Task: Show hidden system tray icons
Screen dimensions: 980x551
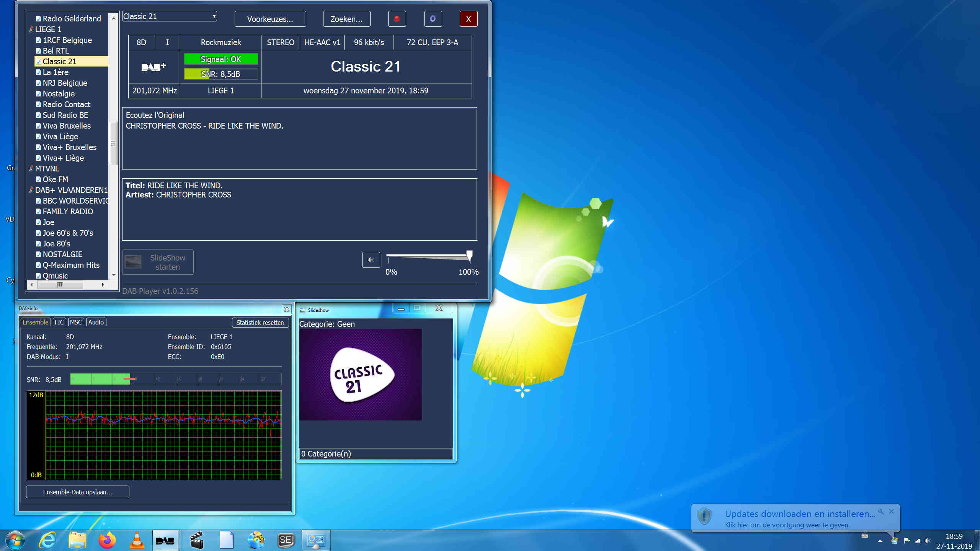Action: point(880,541)
